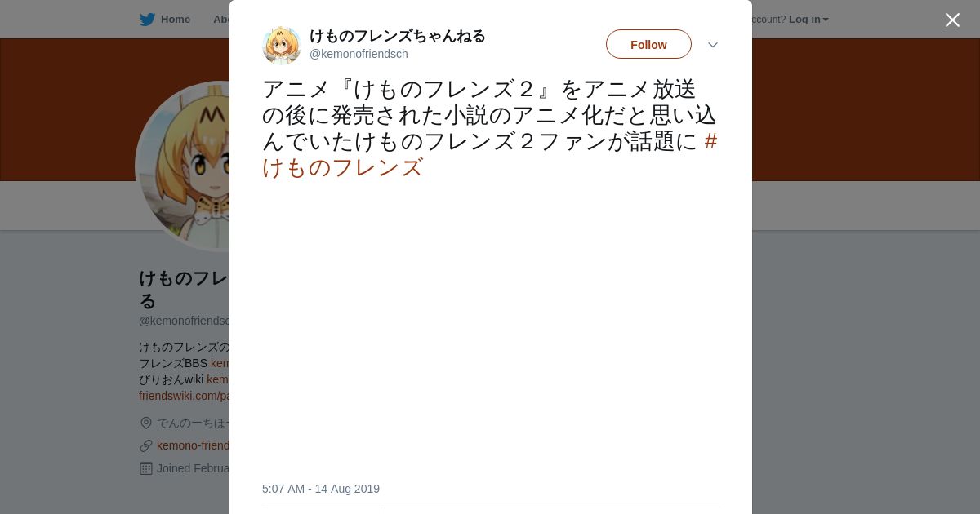Open the tweet options chevron menu
This screenshot has width=980, height=514.
(x=713, y=45)
